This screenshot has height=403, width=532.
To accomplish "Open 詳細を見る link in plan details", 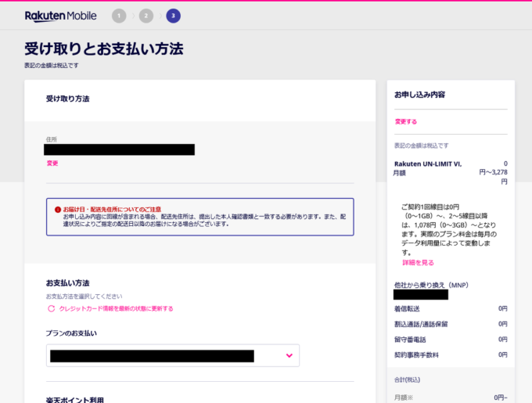I will click(x=418, y=263).
